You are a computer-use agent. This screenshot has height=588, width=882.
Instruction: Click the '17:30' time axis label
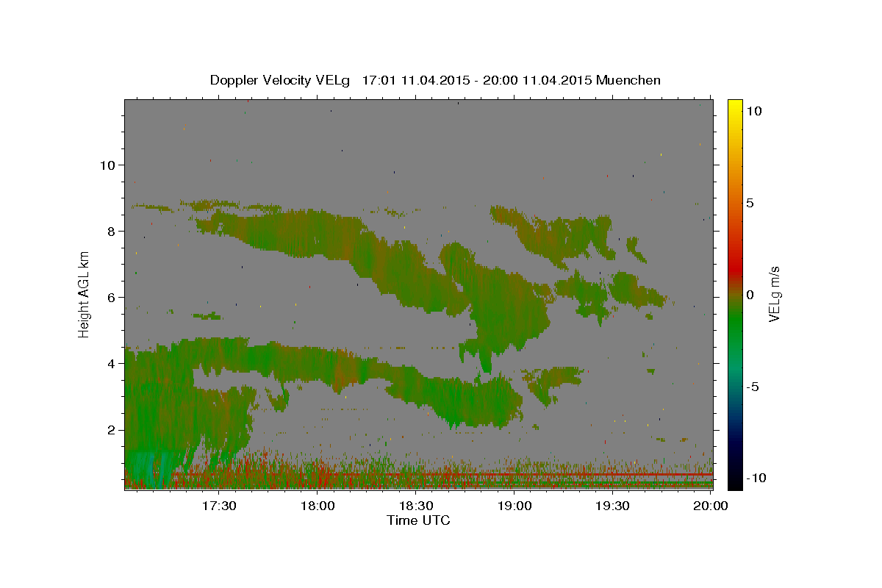220,506
